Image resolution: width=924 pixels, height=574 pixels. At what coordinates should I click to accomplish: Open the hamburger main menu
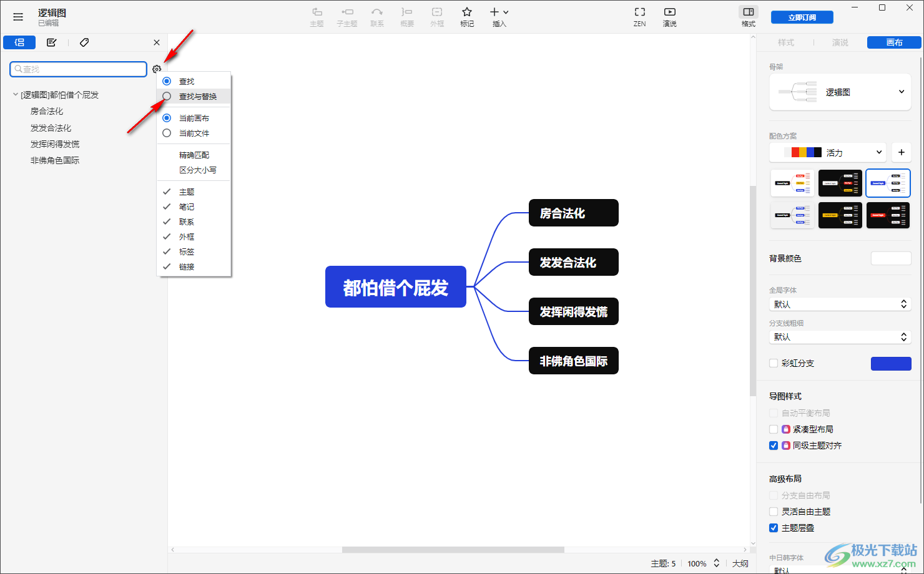click(x=18, y=17)
